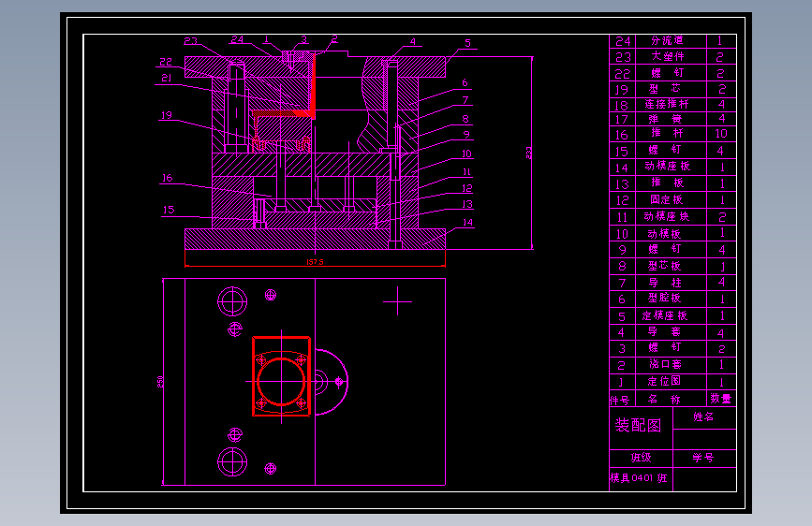Click part name '型芯板' in row 8

coord(664,266)
